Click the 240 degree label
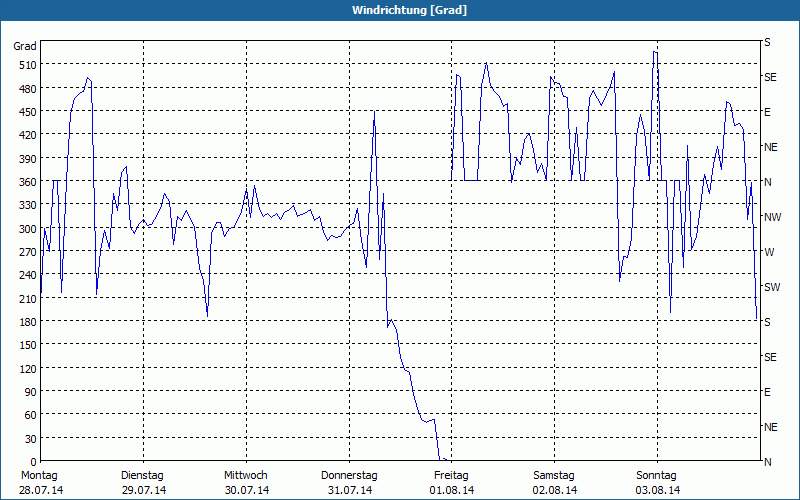This screenshot has height=500, width=800. coord(28,275)
